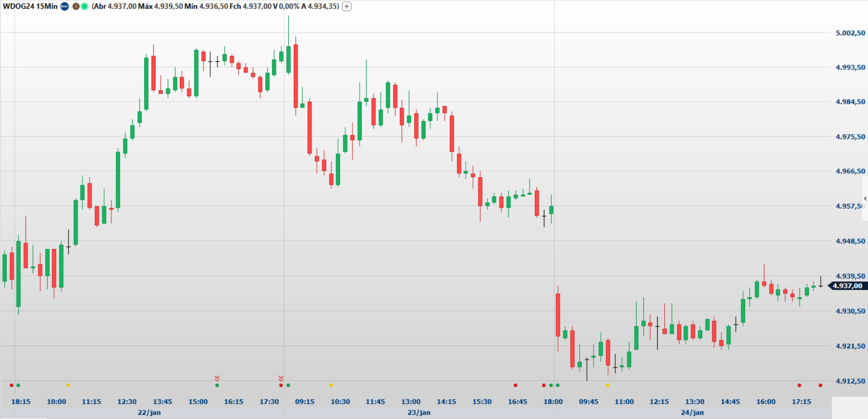Screen dimensions: 868x419
Task: Click the 4.966,50 price axis label
Action: pos(850,171)
